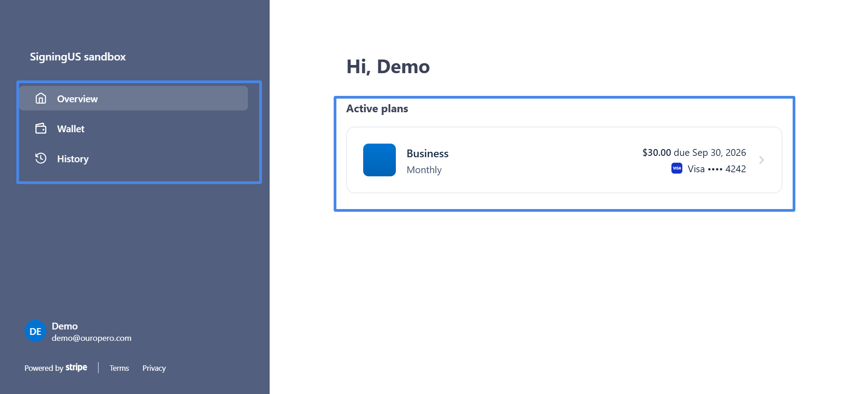
Task: Open the Wallet menu label
Action: coord(71,129)
